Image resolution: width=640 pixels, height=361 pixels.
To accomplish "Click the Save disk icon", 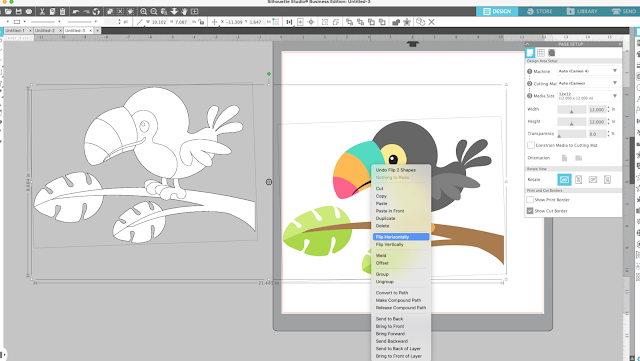I will [18, 11].
